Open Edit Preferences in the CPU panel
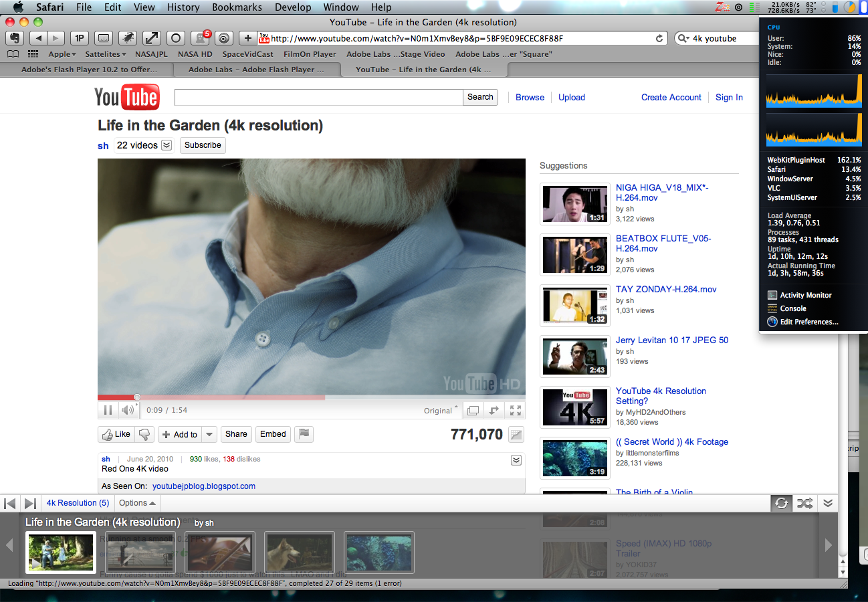 pos(802,322)
